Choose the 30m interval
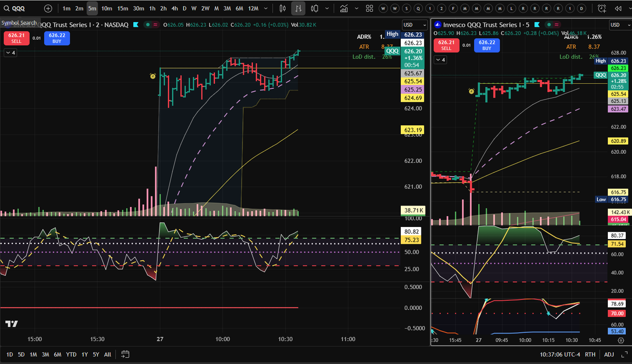Screen dimensions: 632x364 point(139,8)
